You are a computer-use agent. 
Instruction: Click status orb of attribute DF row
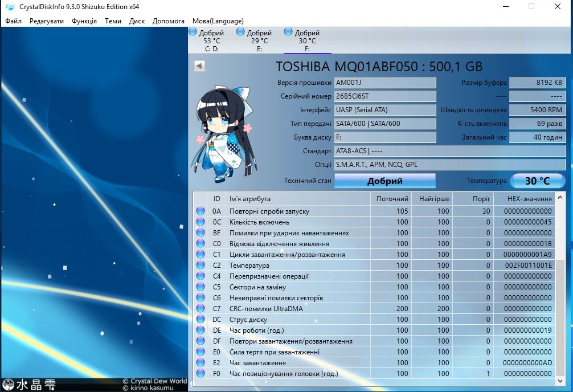point(200,341)
